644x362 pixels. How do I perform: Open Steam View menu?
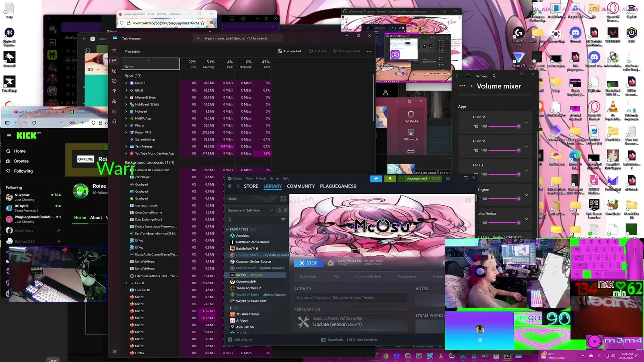tap(249, 178)
